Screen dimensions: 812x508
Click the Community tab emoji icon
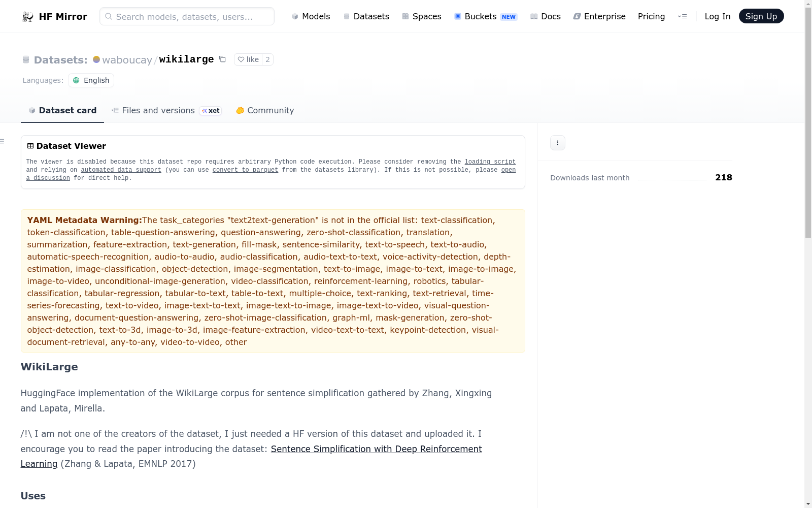[240, 110]
